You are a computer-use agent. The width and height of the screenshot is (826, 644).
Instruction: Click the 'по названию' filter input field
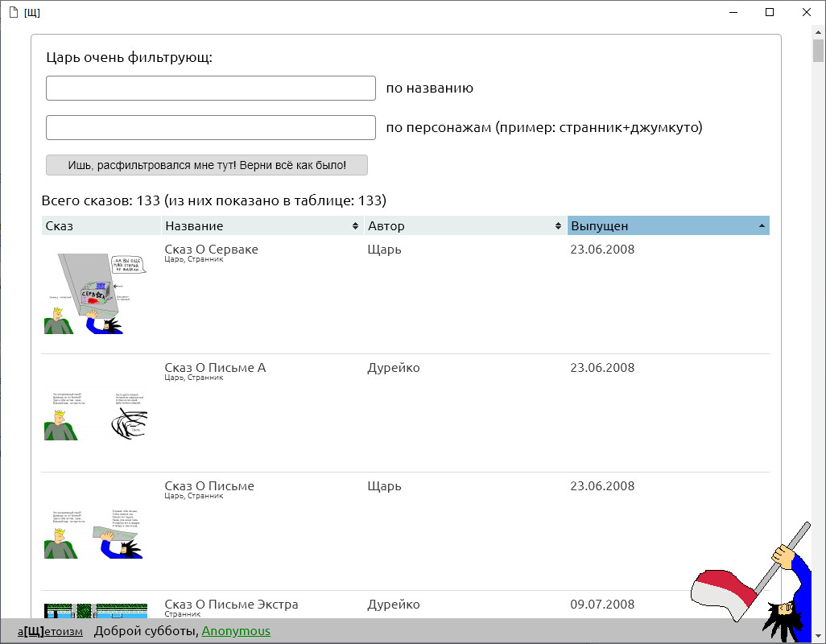[210, 88]
